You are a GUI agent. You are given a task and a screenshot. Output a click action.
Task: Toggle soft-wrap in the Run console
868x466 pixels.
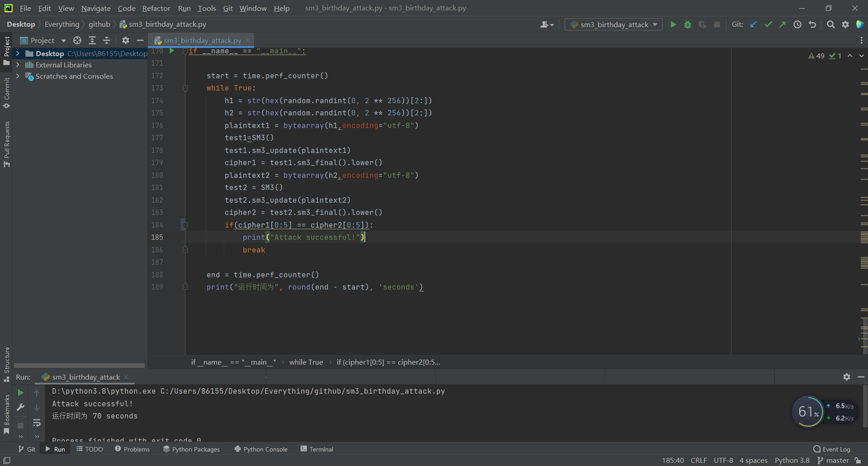click(x=37, y=423)
